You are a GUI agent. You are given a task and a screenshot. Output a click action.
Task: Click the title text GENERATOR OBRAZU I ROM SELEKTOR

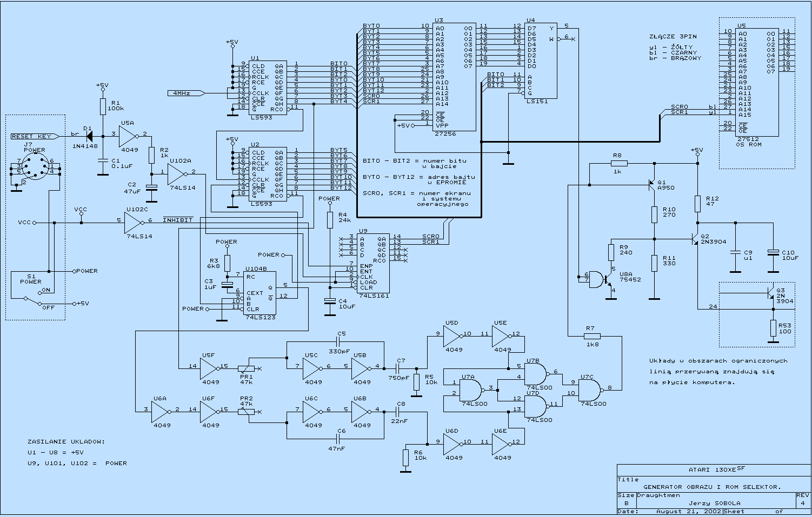(x=712, y=487)
